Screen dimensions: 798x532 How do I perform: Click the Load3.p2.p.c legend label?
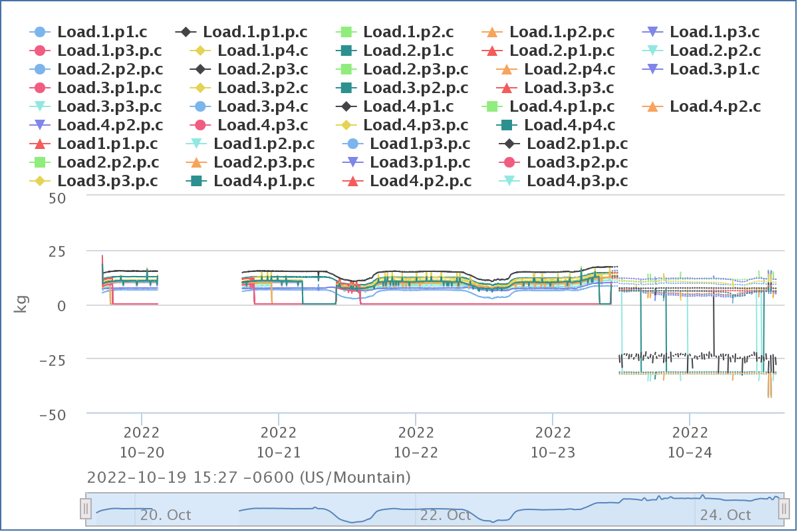[x=577, y=162]
